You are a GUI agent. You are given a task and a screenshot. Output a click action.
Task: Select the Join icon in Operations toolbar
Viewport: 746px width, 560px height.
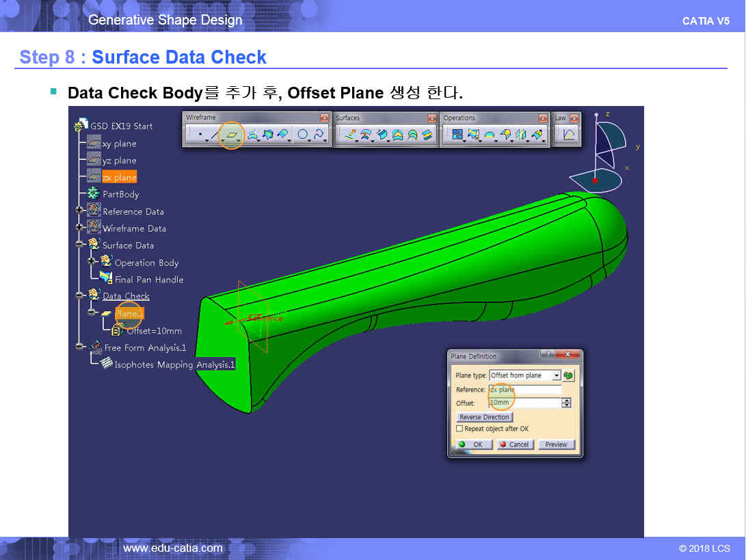pyautogui.click(x=457, y=135)
